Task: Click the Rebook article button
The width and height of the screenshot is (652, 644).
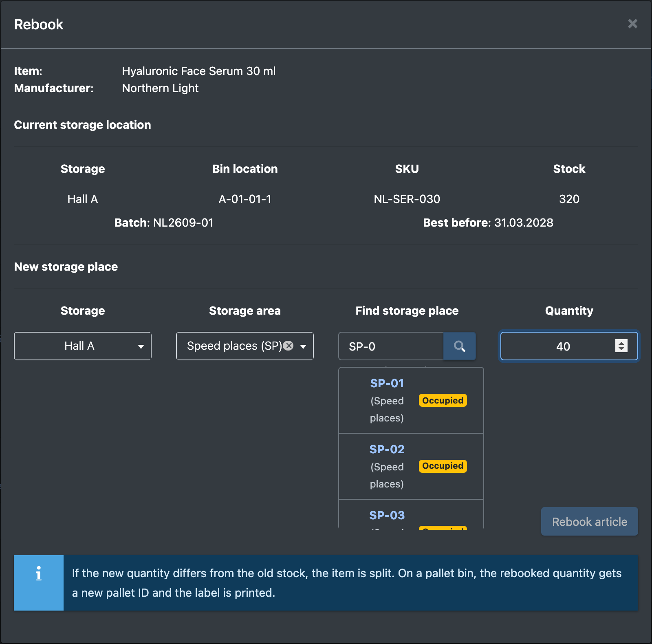Action: click(589, 521)
